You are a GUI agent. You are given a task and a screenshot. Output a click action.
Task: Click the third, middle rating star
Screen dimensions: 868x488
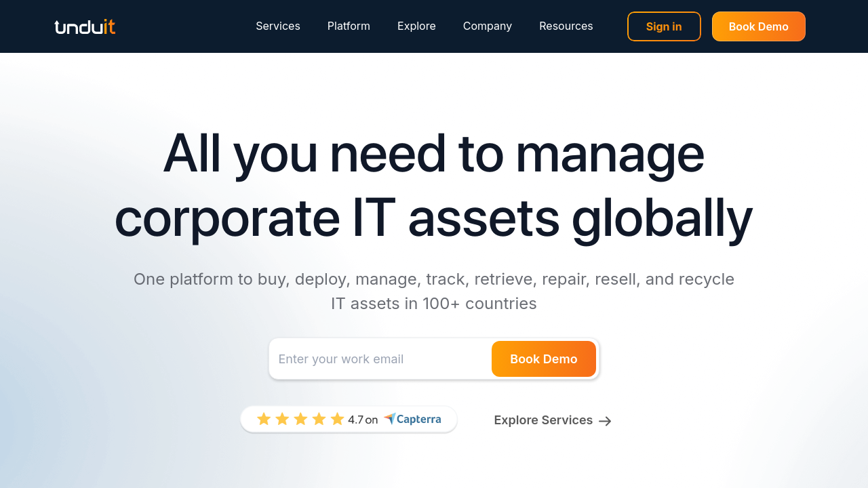(300, 420)
